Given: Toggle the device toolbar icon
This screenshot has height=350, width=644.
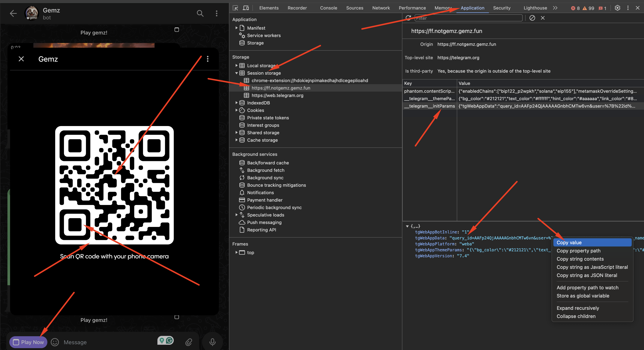Looking at the screenshot, I should point(246,8).
